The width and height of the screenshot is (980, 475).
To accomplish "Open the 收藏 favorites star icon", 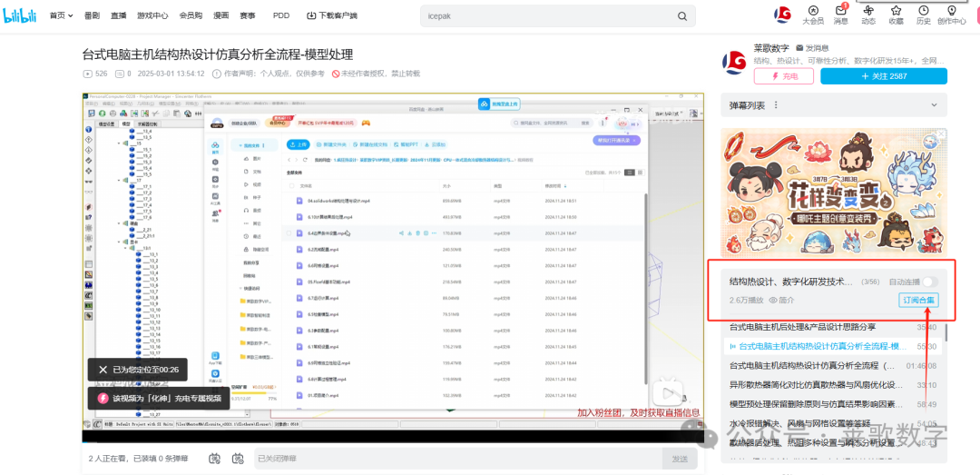I will [x=896, y=13].
